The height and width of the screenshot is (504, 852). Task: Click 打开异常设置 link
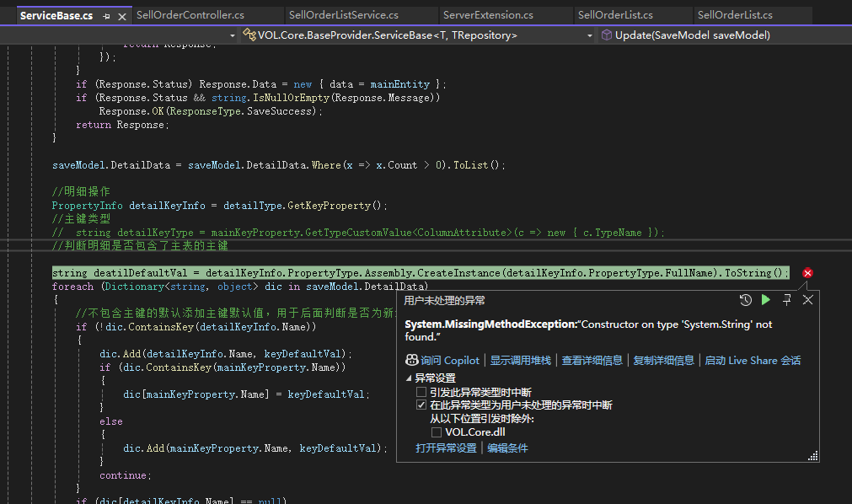pos(446,448)
